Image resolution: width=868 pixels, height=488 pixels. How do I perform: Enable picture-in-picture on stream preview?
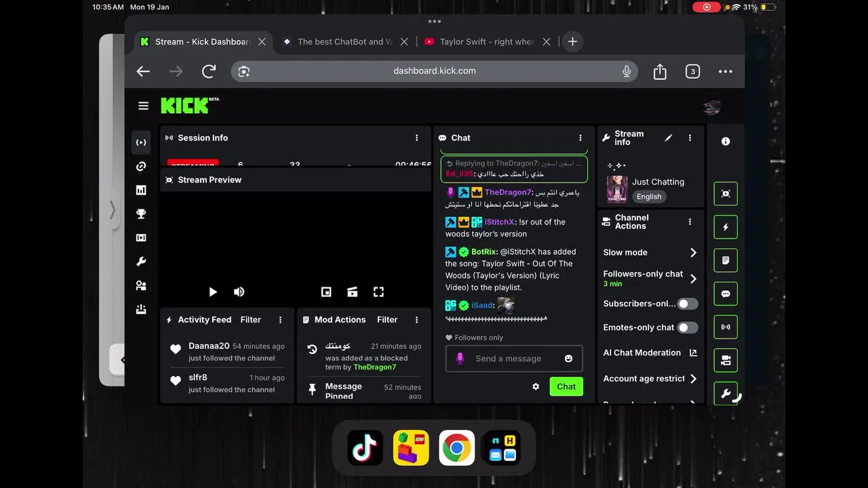pyautogui.click(x=326, y=292)
